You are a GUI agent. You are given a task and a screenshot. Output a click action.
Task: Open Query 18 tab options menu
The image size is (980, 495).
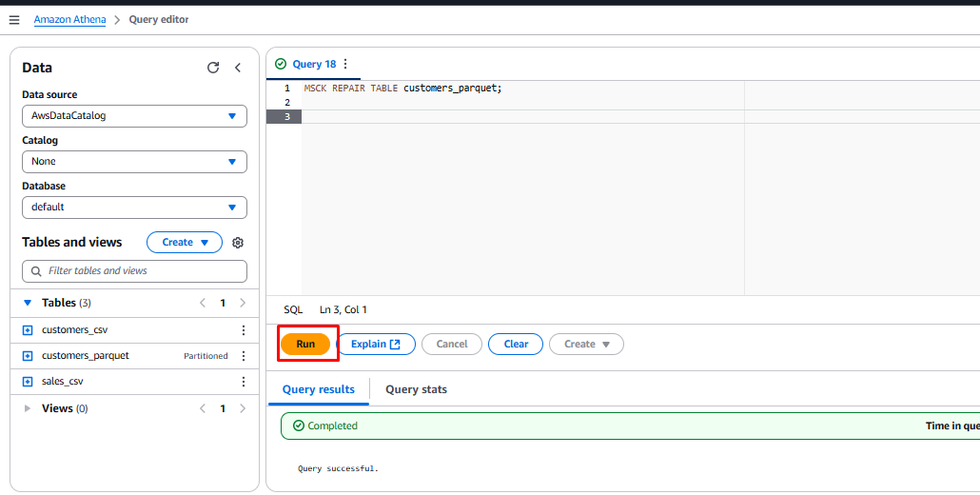click(345, 64)
